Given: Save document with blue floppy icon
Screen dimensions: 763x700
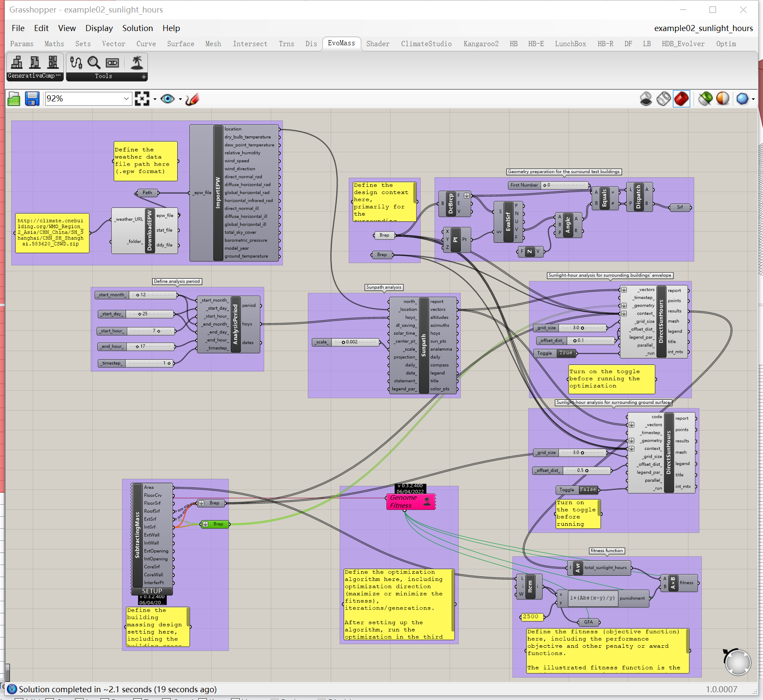Looking at the screenshot, I should 32,99.
